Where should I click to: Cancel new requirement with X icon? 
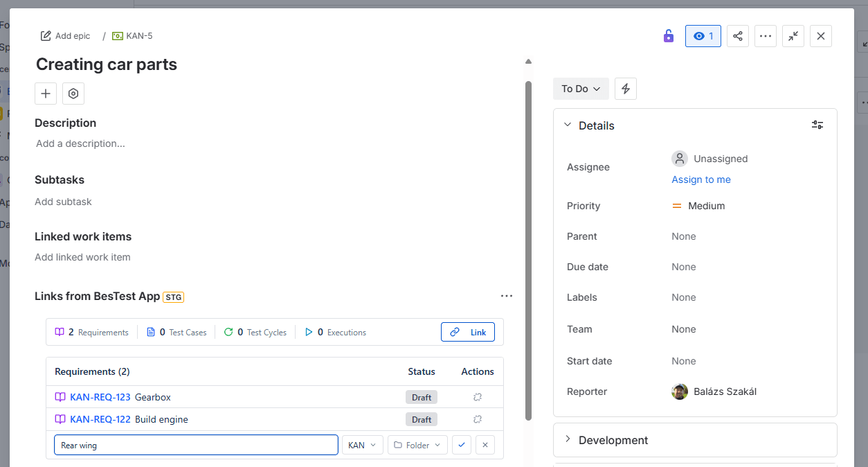point(485,445)
